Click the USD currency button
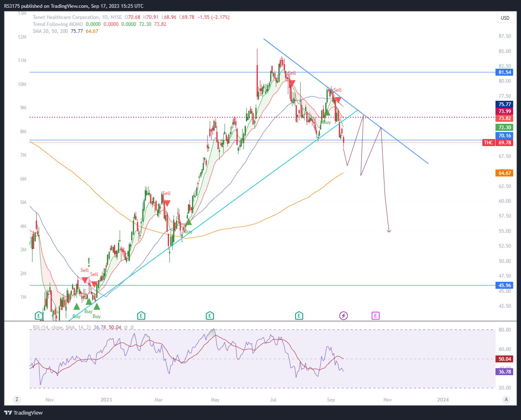This screenshot has width=521, height=420. coord(505,18)
